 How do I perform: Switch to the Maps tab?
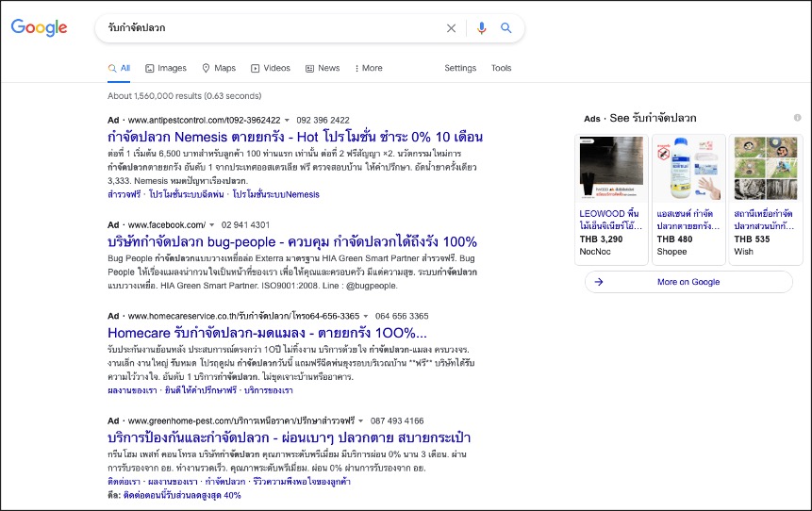tap(219, 68)
